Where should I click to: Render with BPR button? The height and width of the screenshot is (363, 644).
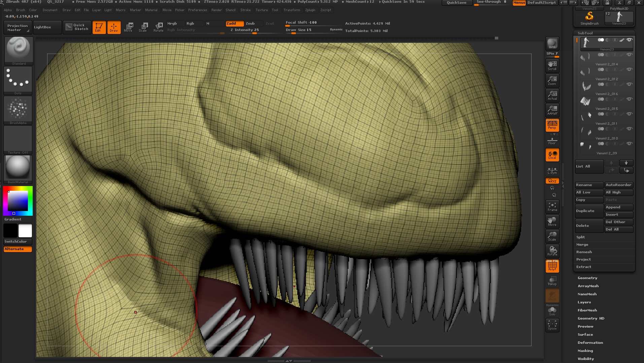point(552,43)
